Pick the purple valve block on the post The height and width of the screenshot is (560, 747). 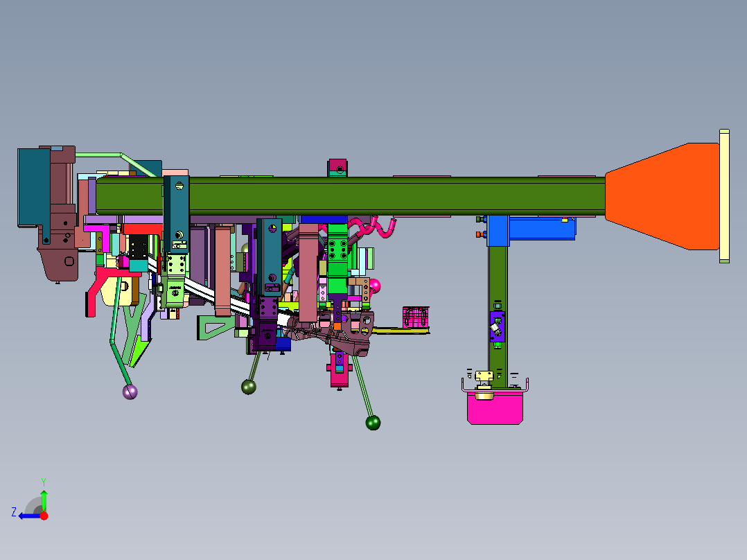point(497,326)
